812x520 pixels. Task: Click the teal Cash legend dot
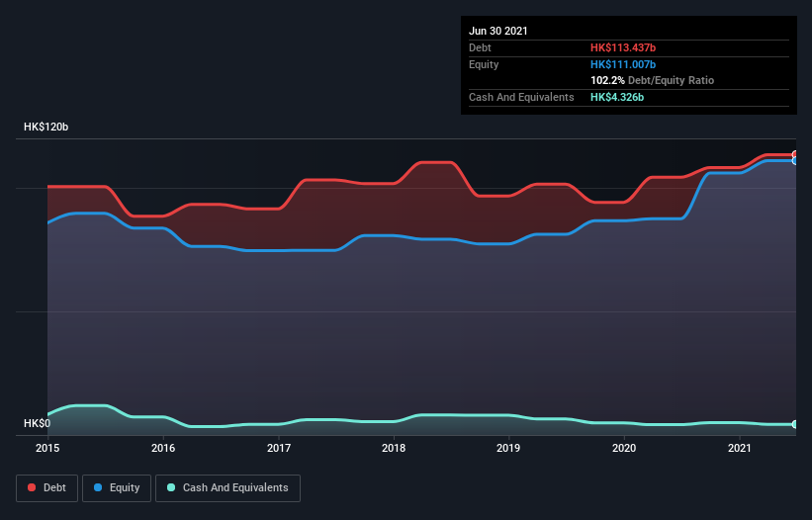tap(171, 487)
